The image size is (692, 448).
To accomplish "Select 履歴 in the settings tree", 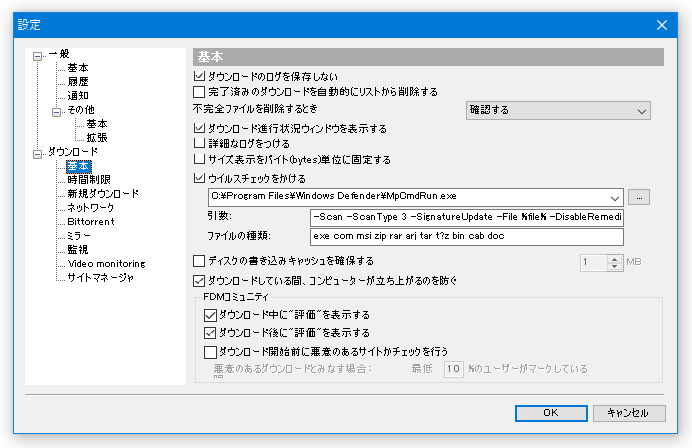I will coord(78,82).
